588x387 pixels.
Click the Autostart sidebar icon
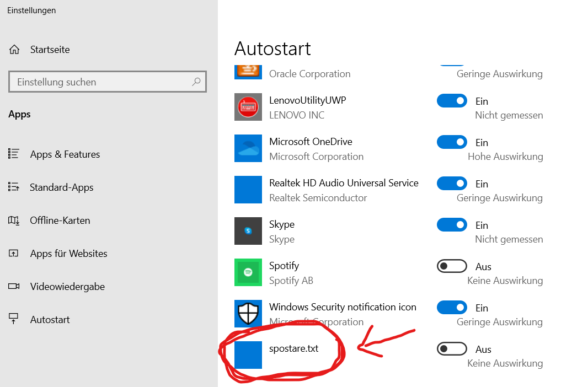click(13, 319)
